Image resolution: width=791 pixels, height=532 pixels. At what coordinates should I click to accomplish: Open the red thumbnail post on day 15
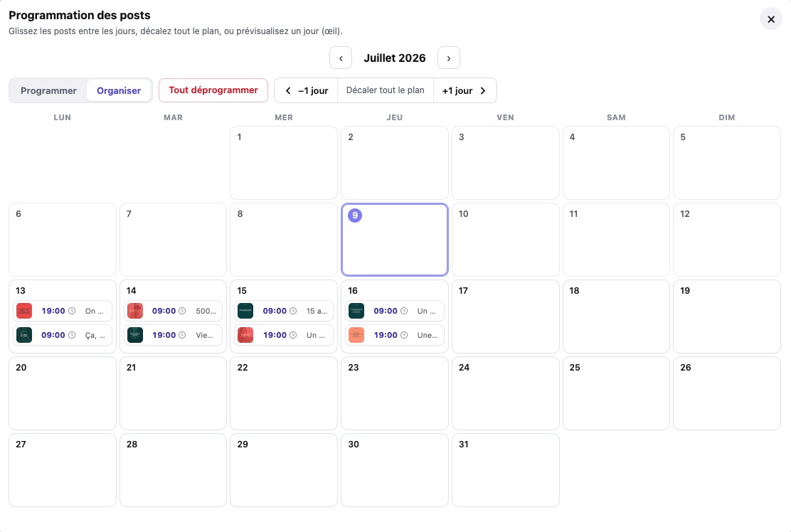[x=245, y=335]
